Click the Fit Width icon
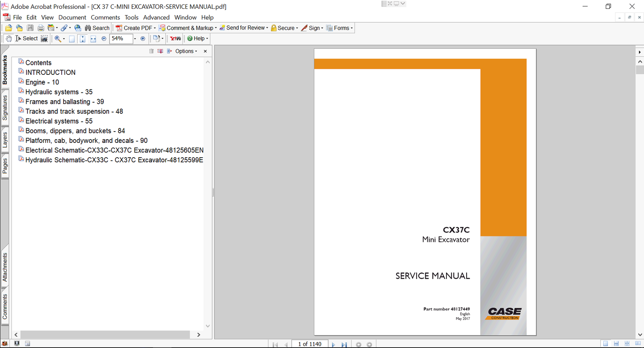 click(93, 39)
